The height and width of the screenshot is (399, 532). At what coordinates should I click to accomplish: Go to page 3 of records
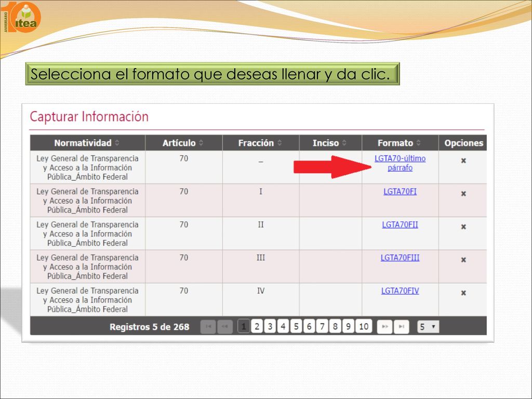coord(270,327)
